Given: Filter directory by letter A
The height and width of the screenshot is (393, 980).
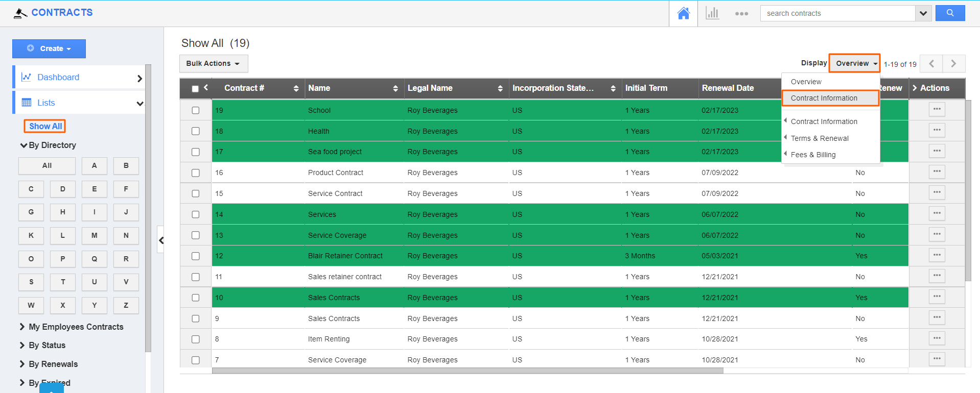Looking at the screenshot, I should [x=94, y=165].
